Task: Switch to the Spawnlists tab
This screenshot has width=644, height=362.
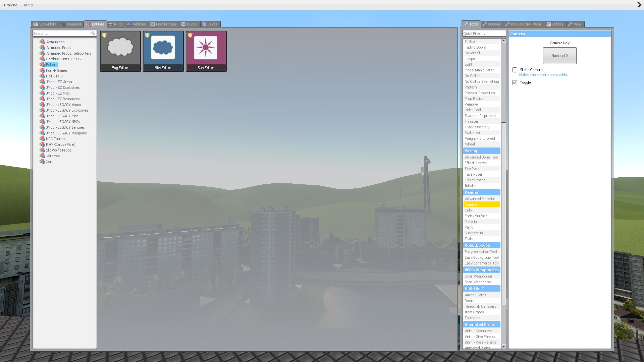Action: tap(45, 24)
